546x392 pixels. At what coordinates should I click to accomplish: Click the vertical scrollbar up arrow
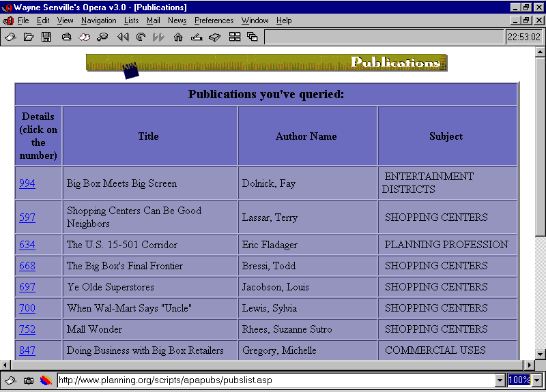tap(540, 52)
